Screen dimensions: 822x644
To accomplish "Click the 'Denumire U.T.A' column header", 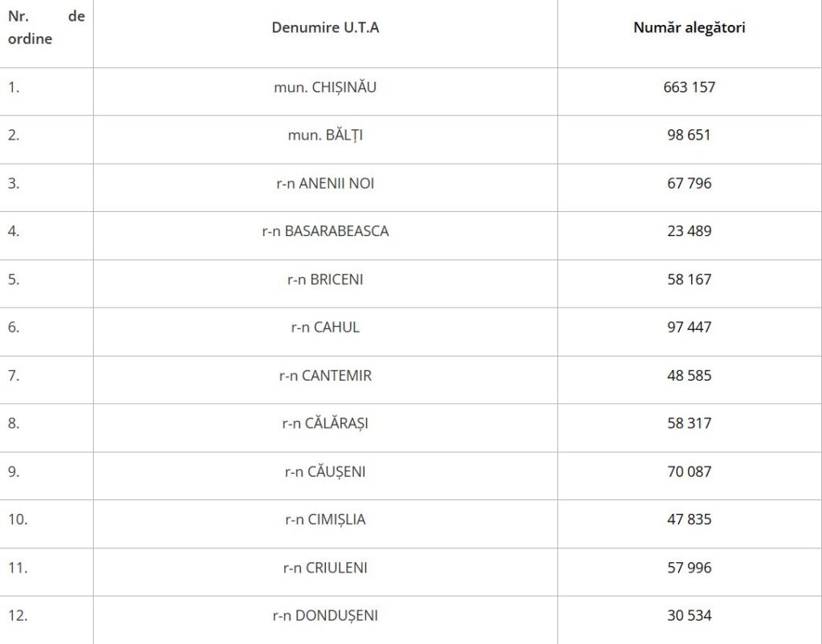I will pos(325,27).
